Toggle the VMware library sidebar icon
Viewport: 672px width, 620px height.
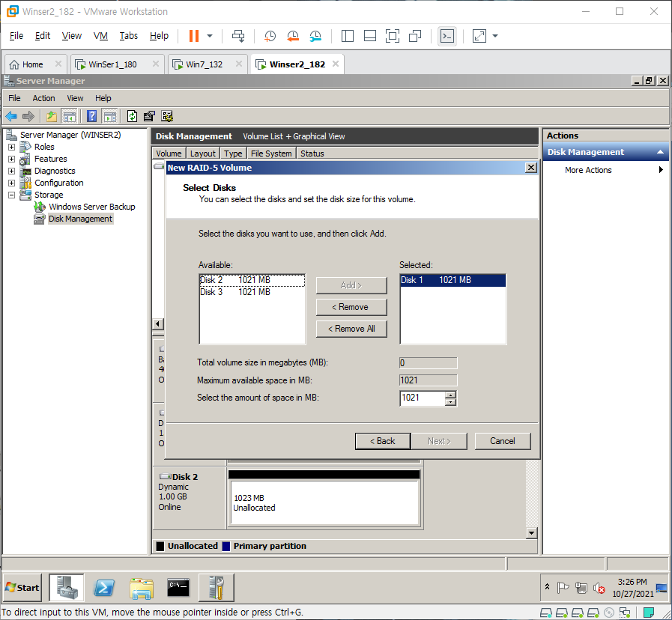(347, 36)
